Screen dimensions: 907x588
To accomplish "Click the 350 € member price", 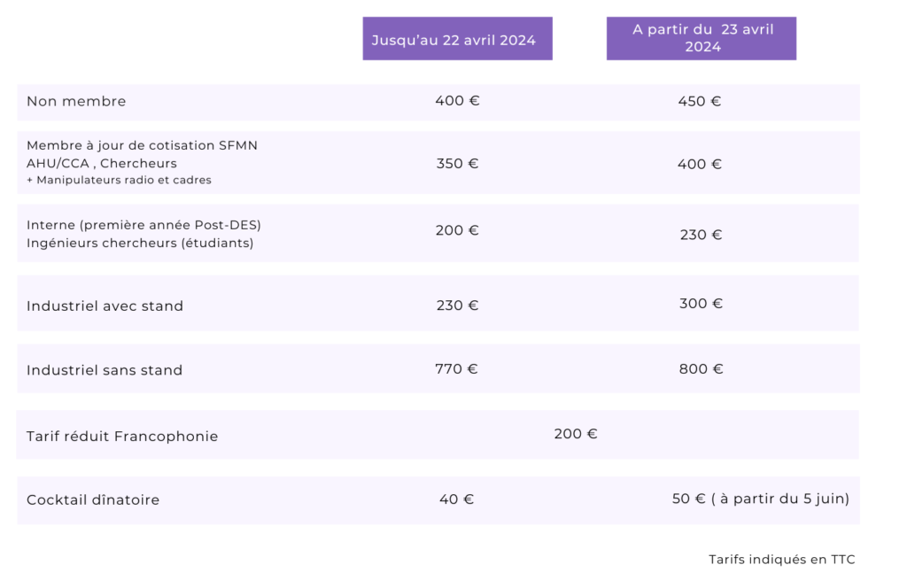I will (458, 164).
